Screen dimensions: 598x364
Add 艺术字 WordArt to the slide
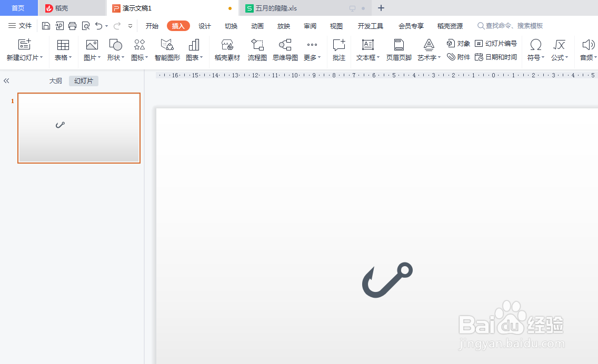(x=427, y=50)
